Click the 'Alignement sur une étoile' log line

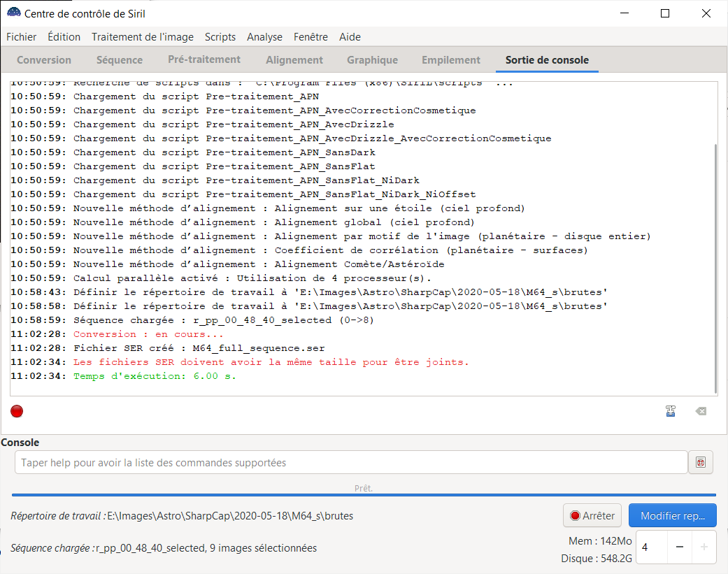267,208
